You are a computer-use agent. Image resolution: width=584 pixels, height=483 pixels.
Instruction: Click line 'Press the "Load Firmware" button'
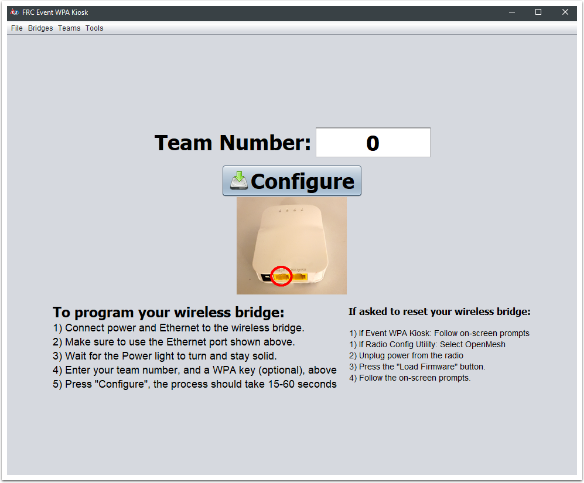[x=417, y=367]
